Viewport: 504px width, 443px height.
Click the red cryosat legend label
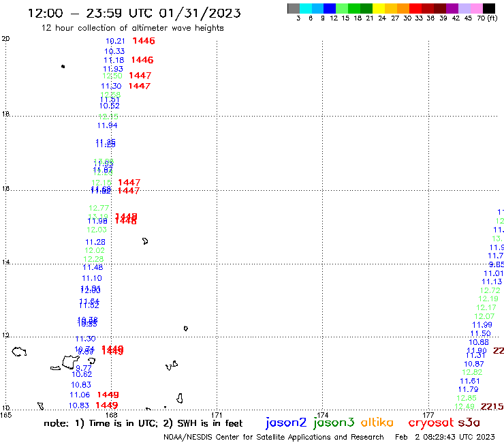coord(431,423)
